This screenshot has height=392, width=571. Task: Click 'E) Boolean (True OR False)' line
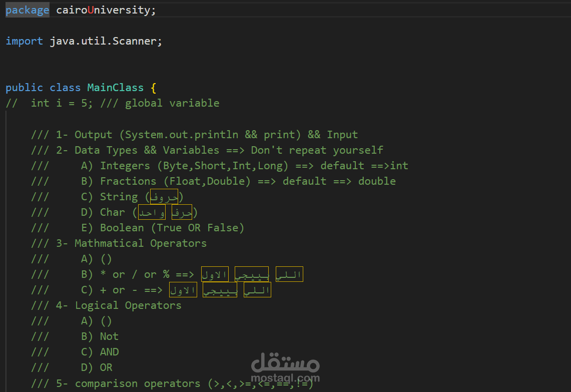137,228
